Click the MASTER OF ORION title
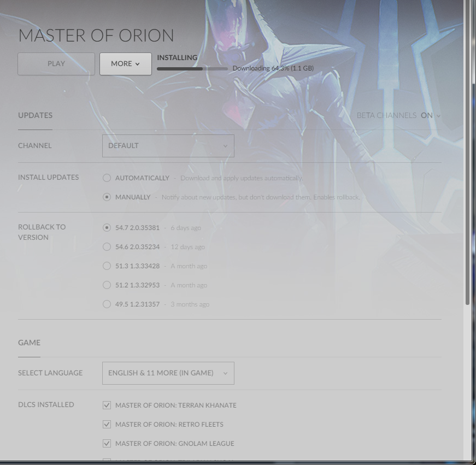This screenshot has height=465, width=476. pyautogui.click(x=96, y=36)
